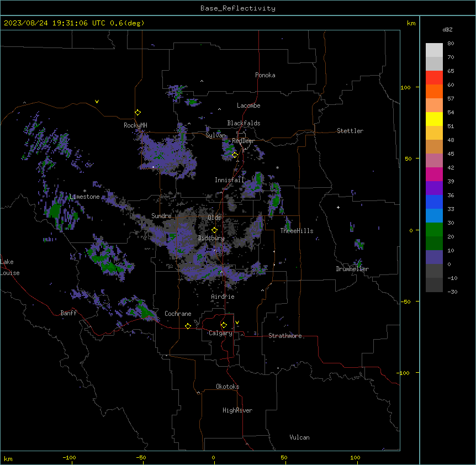
Task: Click the asterisk marker east of Innisfail
Action: [x=277, y=168]
